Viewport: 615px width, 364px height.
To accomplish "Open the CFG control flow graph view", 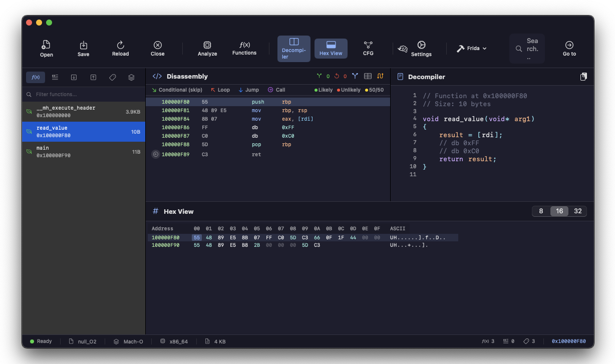I will (x=368, y=48).
